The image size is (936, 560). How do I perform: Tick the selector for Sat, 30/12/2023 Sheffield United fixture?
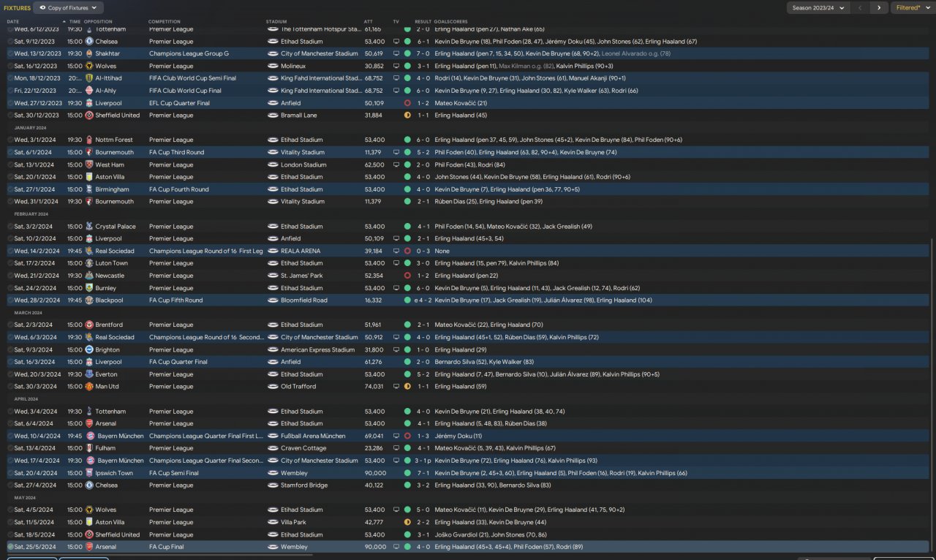tap(10, 116)
